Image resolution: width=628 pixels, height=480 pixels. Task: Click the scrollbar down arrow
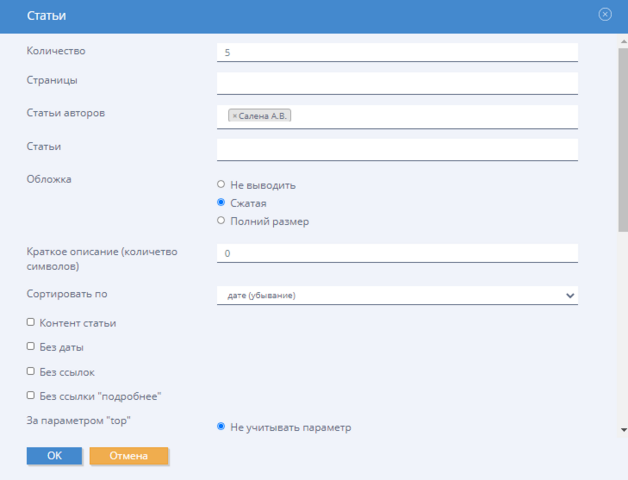pyautogui.click(x=623, y=430)
